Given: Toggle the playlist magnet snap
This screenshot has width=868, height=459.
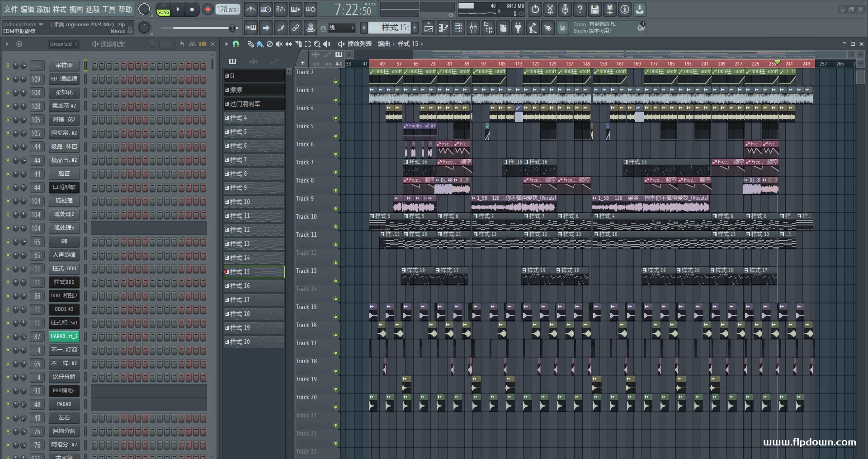Looking at the screenshot, I should 236,44.
